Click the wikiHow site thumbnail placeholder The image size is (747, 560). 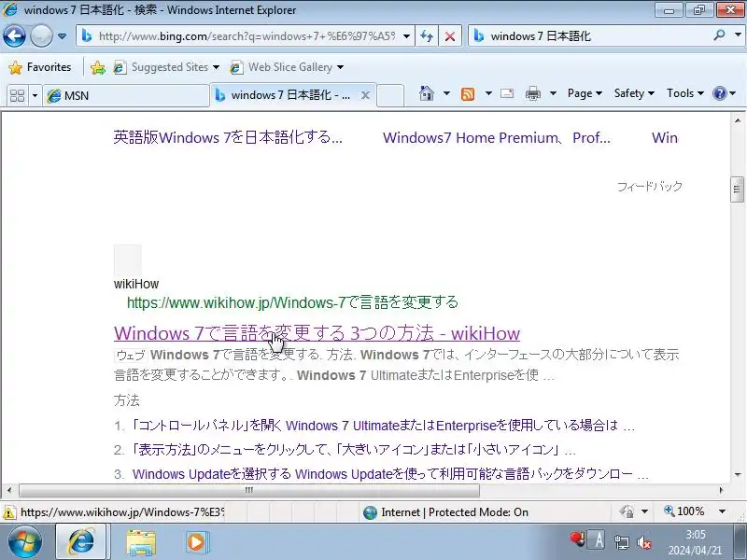[x=128, y=259]
